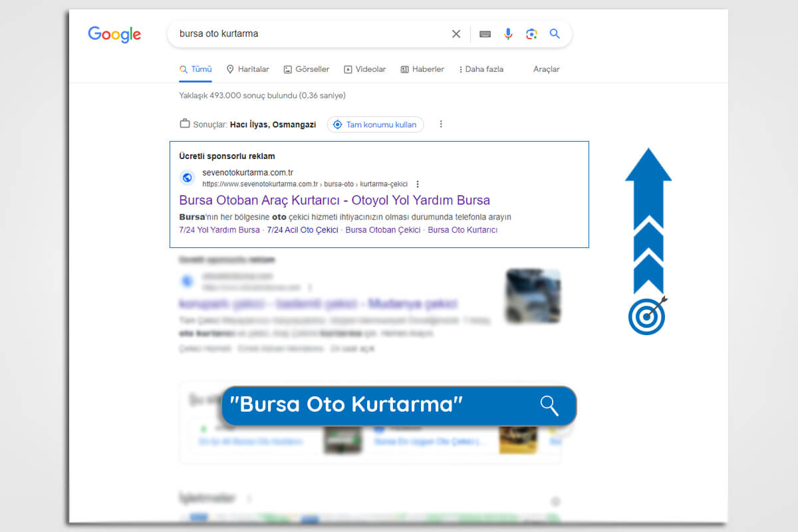Image resolution: width=798 pixels, height=532 pixels.
Task: Click the Bursa Otoban Çekici sitelink
Action: [383, 230]
